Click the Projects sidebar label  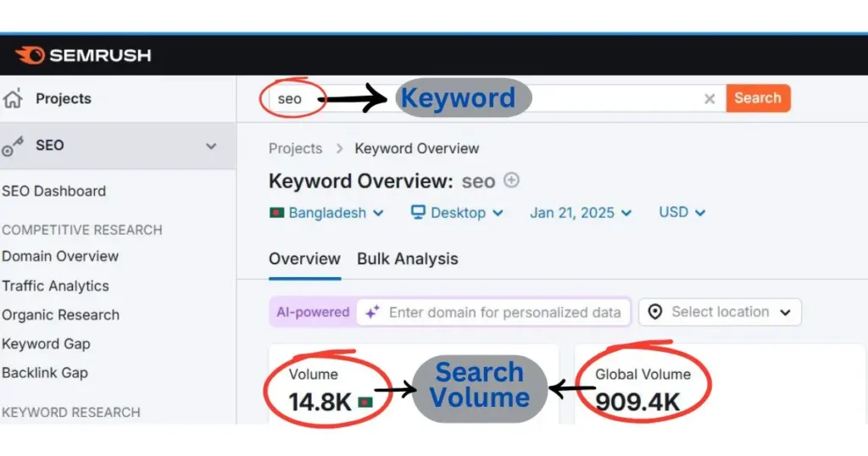click(63, 98)
